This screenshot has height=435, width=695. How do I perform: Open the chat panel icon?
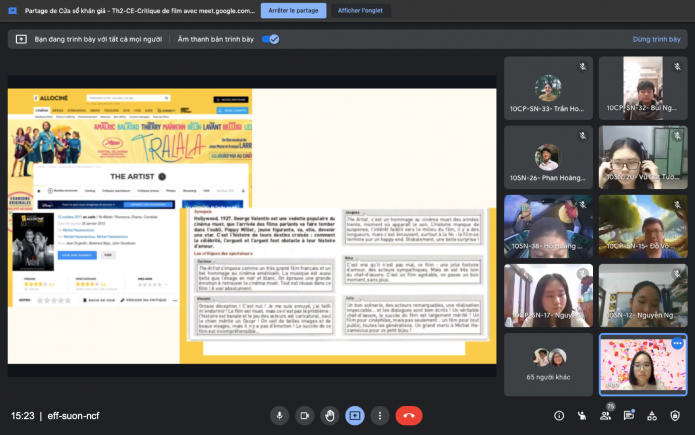[x=629, y=415]
